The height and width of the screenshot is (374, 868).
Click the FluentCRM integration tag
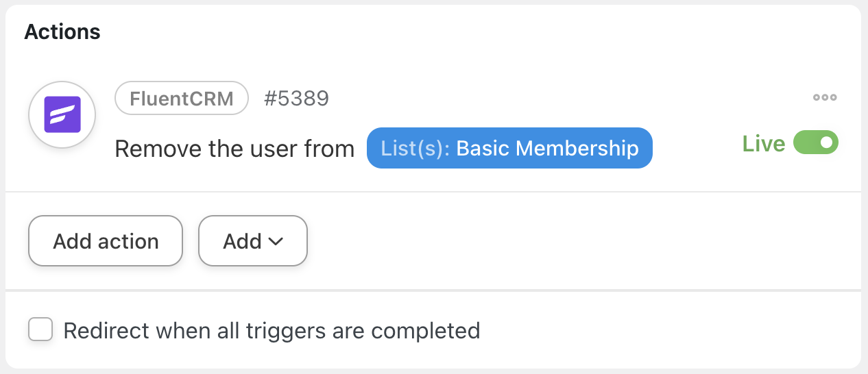click(182, 99)
